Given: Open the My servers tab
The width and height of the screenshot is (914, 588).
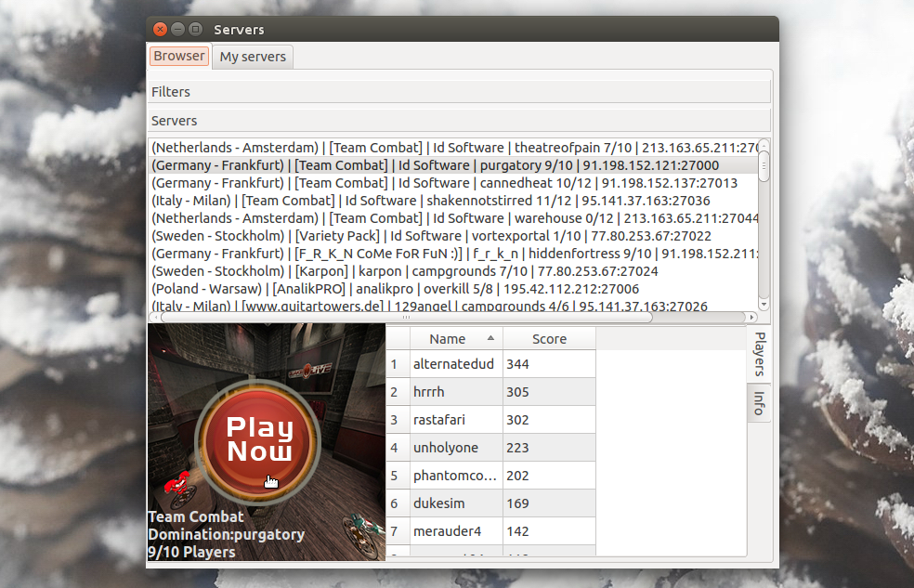Looking at the screenshot, I should 253,57.
